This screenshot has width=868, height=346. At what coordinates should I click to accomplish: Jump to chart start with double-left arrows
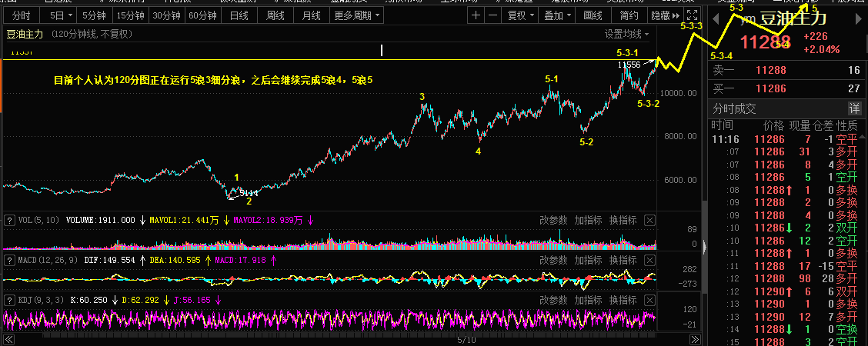[9, 339]
